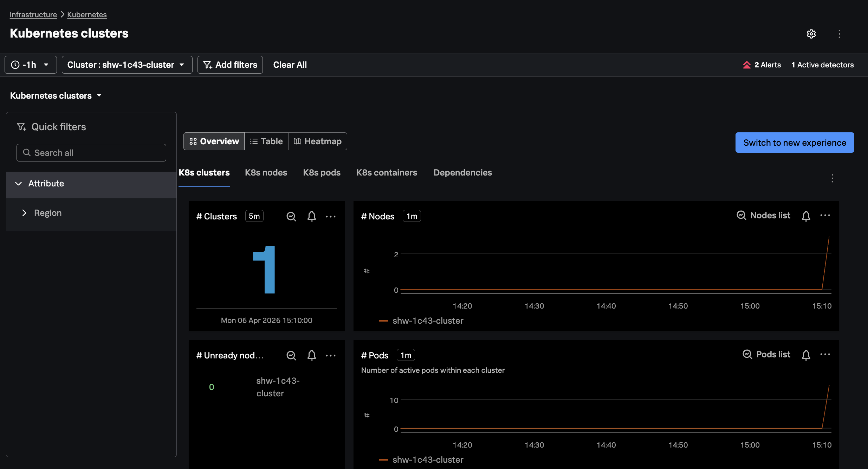Open more options in # Pods panel
Screen dimensions: 868x469
click(825, 354)
